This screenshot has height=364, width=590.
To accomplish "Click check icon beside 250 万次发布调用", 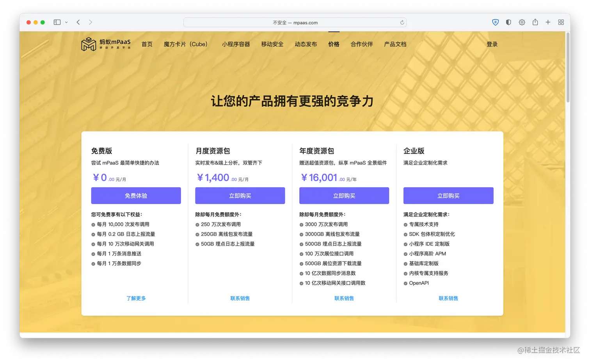I will 197,225.
